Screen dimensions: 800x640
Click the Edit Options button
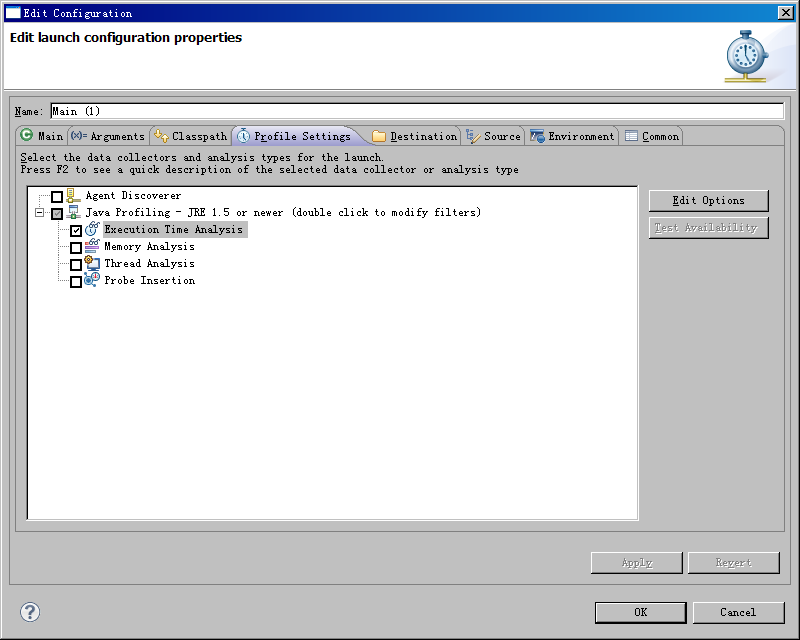tap(709, 201)
